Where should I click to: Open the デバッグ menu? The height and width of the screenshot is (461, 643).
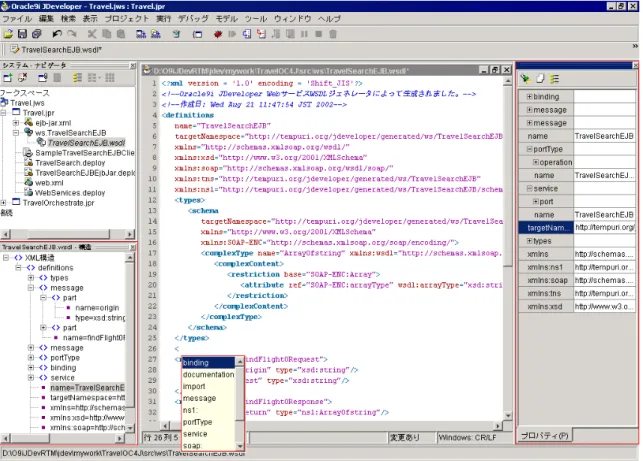(193, 19)
